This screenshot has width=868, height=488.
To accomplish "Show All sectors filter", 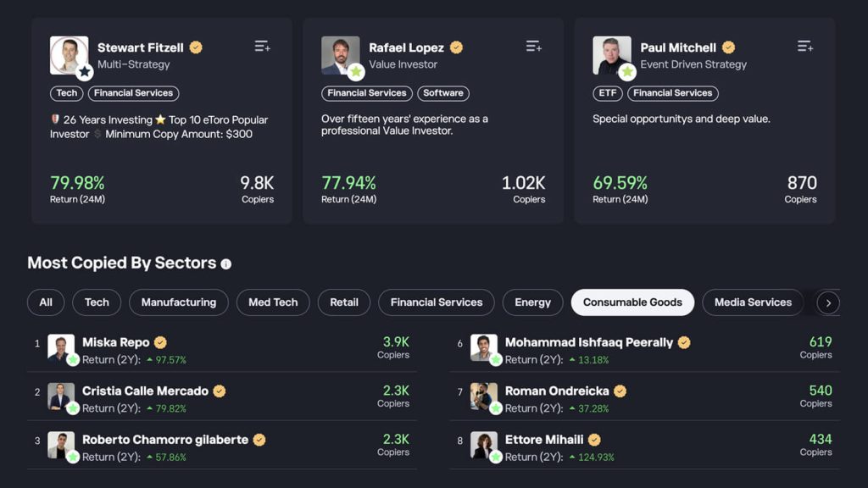I will pyautogui.click(x=46, y=302).
